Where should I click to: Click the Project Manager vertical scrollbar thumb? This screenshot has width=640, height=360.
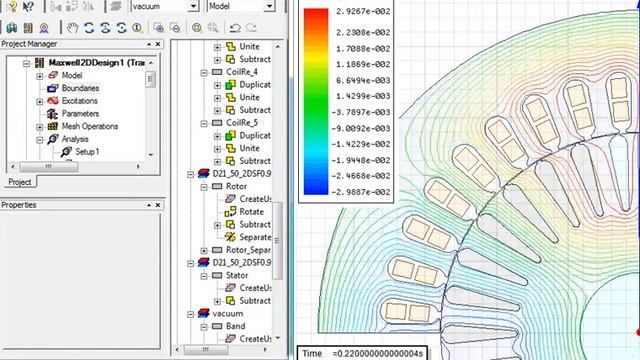[150, 79]
